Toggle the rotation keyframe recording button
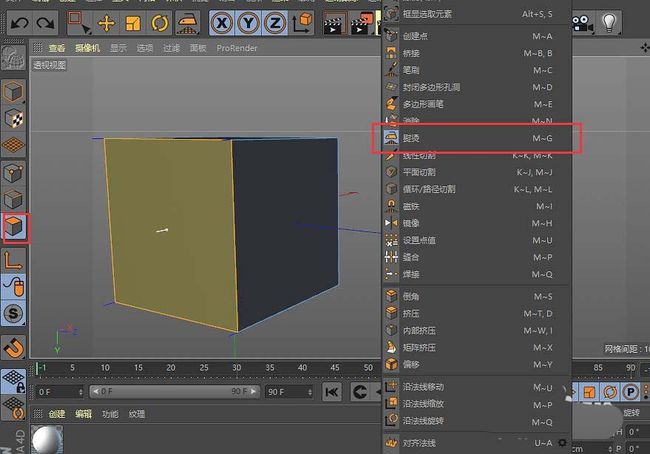650x454 pixels. [610, 392]
